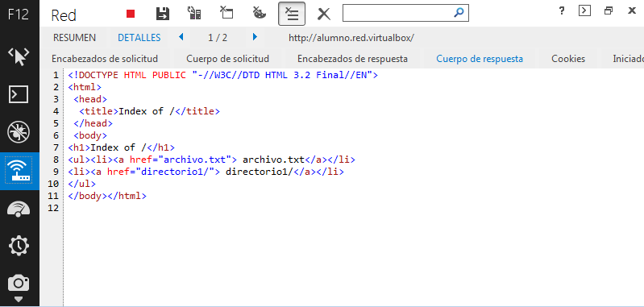Select the DOM Explorer element picker icon
The width and height of the screenshot is (644, 307).
19,56
